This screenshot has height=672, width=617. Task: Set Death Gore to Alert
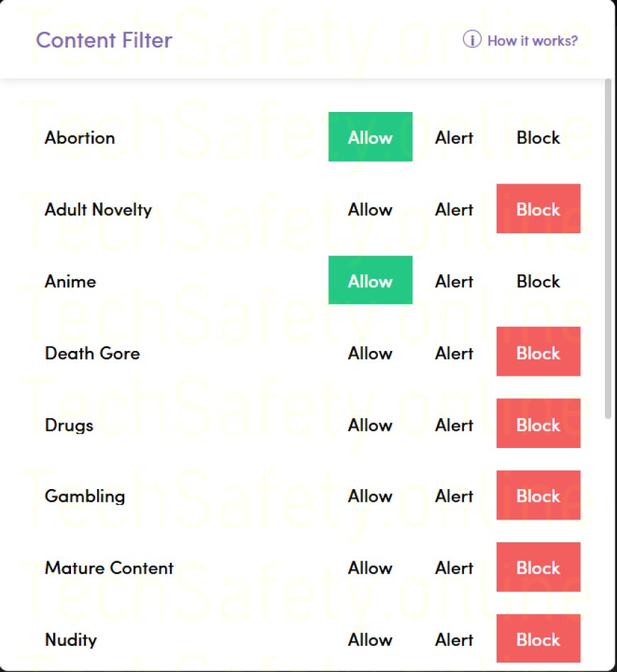click(x=454, y=353)
